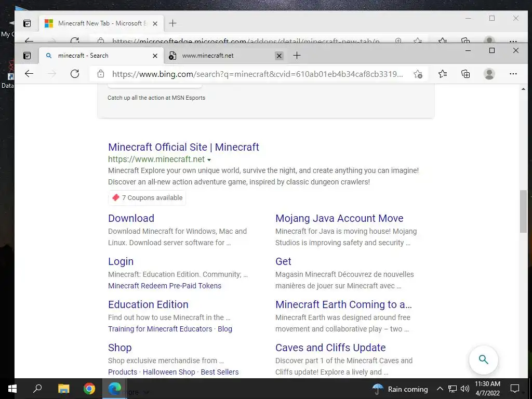Open the Rain coming weather widget

pyautogui.click(x=400, y=389)
